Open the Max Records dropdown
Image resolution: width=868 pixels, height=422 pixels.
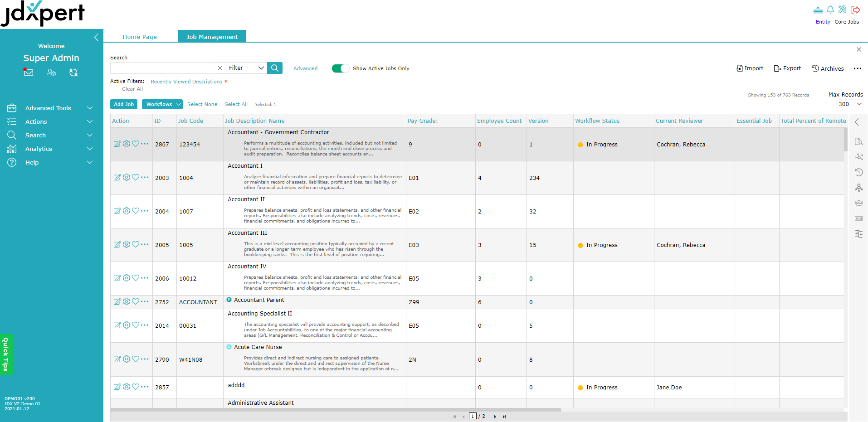pyautogui.click(x=849, y=104)
